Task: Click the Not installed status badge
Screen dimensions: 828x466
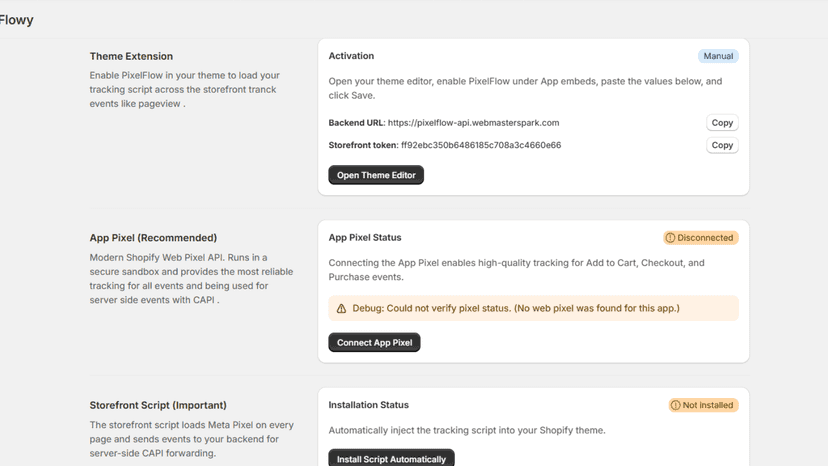Action: point(703,405)
